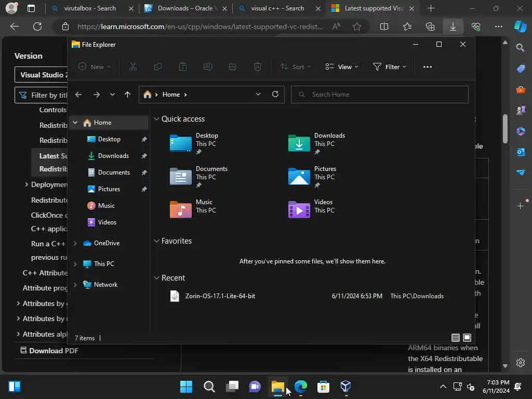Image resolution: width=532 pixels, height=399 pixels.
Task: Open a new browser tab
Action: click(431, 8)
